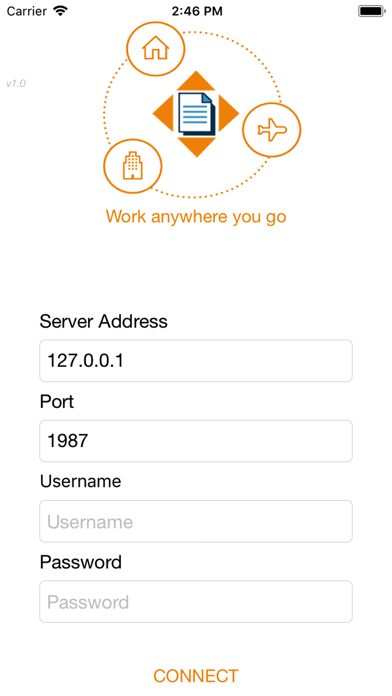The height and width of the screenshot is (696, 392).
Task: Tap the v1.0 version label
Action: click(x=16, y=83)
